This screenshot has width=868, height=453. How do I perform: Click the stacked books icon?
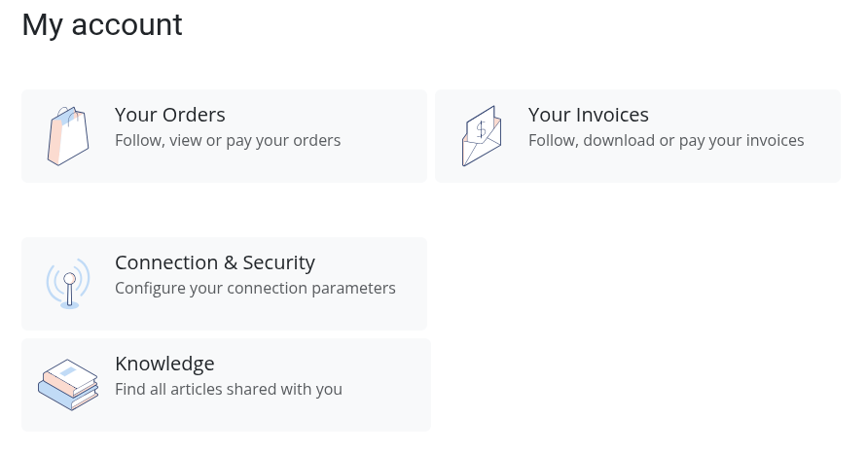click(68, 384)
